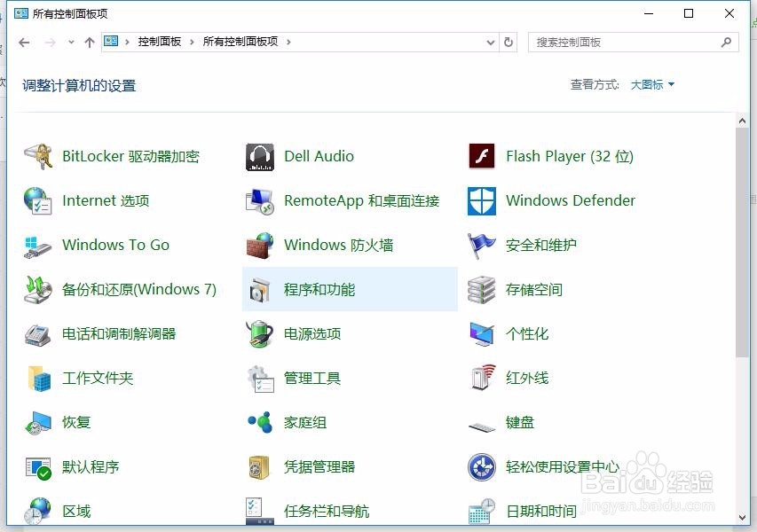Open the 个性化 text link
The width and height of the screenshot is (757, 532).
(x=527, y=333)
